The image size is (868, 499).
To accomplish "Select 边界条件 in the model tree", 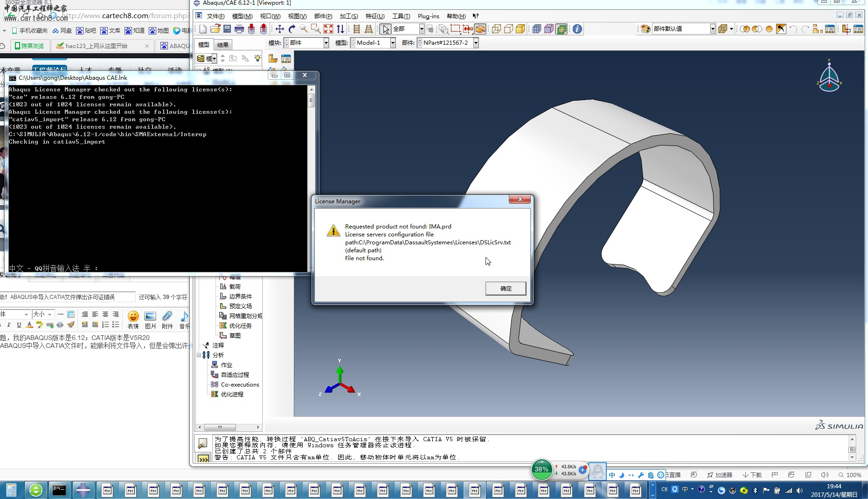I will point(240,296).
